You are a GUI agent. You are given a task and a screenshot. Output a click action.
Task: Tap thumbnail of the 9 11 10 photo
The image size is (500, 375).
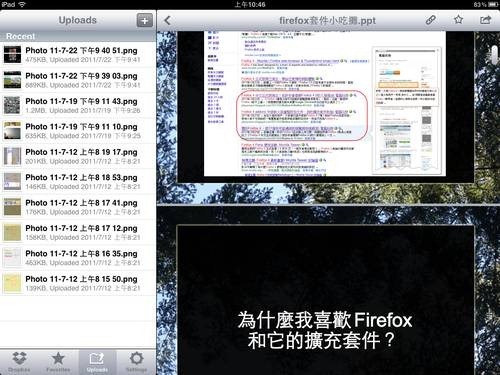pos(12,131)
